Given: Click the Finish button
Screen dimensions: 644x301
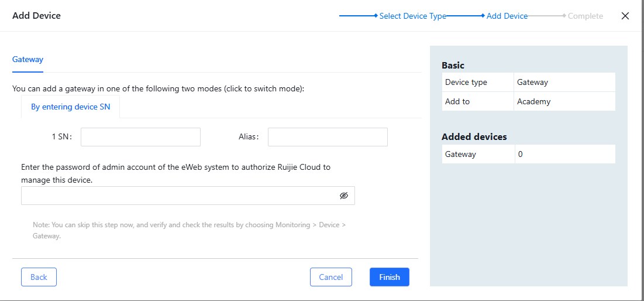Looking at the screenshot, I should click(x=390, y=277).
